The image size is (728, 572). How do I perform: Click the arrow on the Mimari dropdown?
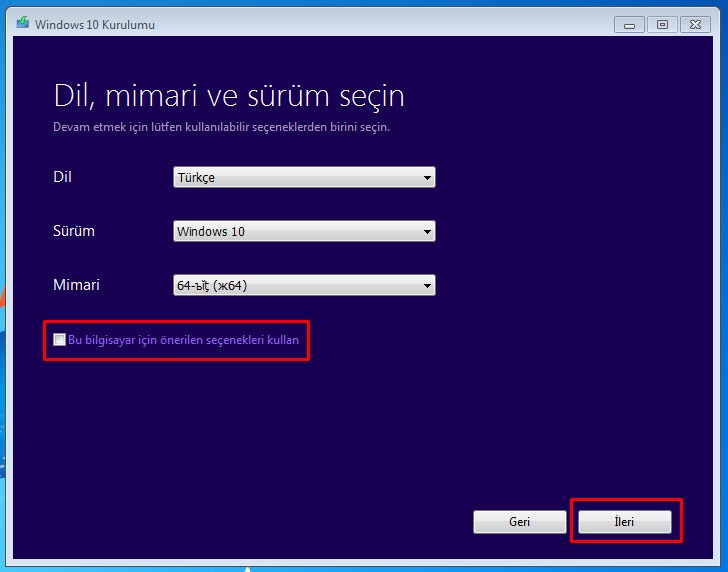coord(427,286)
